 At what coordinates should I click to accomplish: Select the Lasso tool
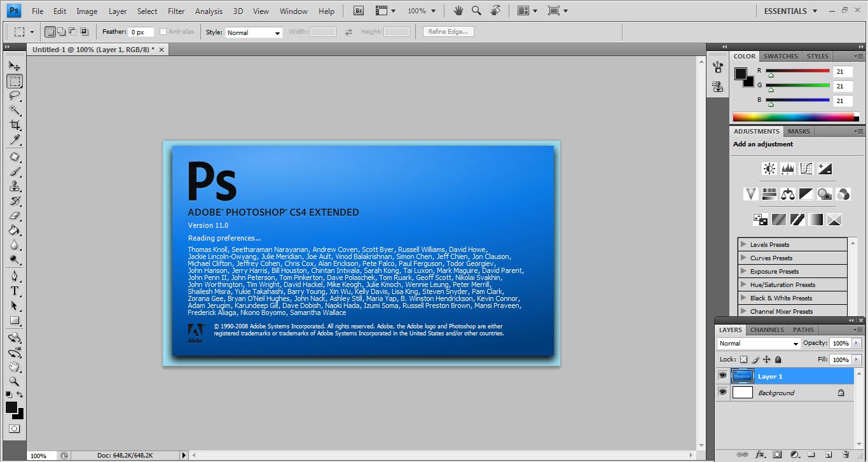click(15, 96)
